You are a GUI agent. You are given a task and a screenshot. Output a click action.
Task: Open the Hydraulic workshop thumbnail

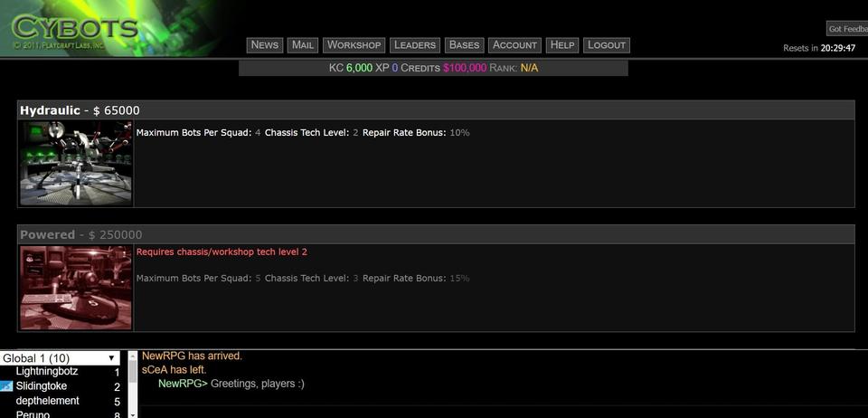pyautogui.click(x=77, y=164)
